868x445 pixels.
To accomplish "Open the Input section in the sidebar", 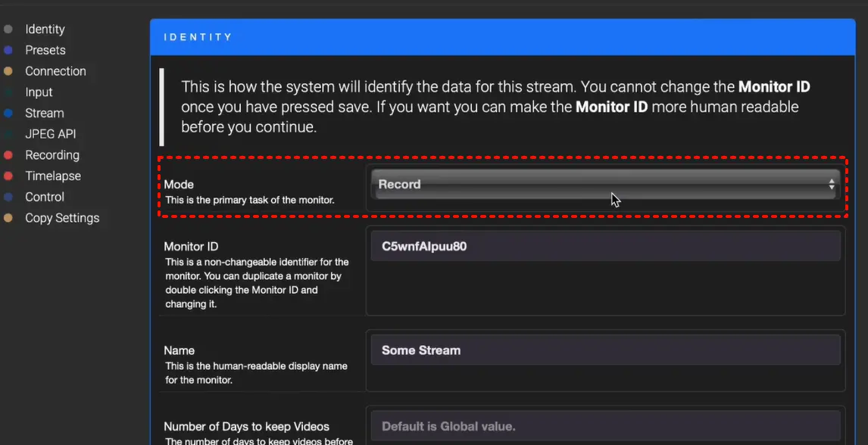I will click(x=39, y=92).
